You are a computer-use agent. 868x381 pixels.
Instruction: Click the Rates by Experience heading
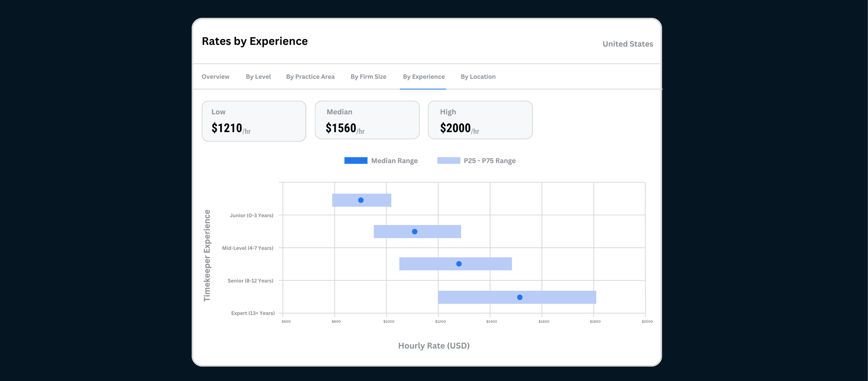coord(254,41)
